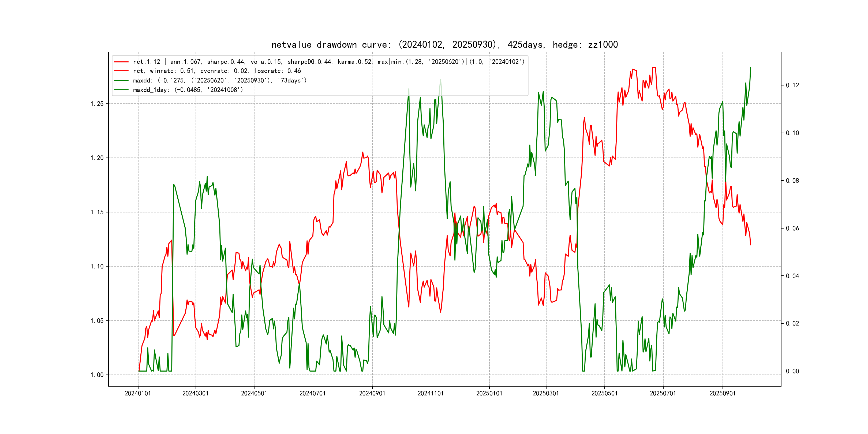Click the x-axis date label 20250701

pos(663,393)
